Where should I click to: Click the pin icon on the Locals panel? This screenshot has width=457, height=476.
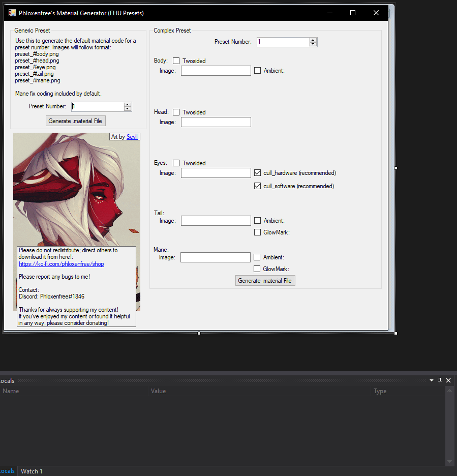tap(440, 380)
